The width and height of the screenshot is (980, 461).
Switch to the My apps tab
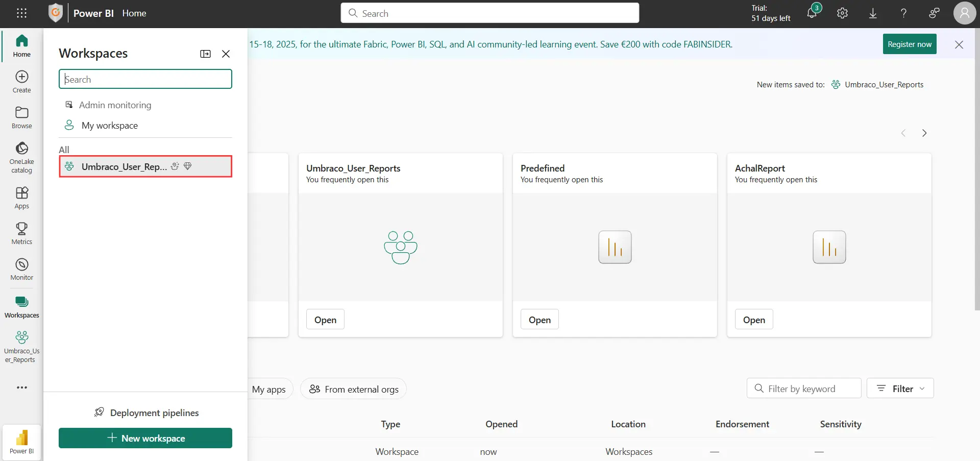pyautogui.click(x=269, y=389)
